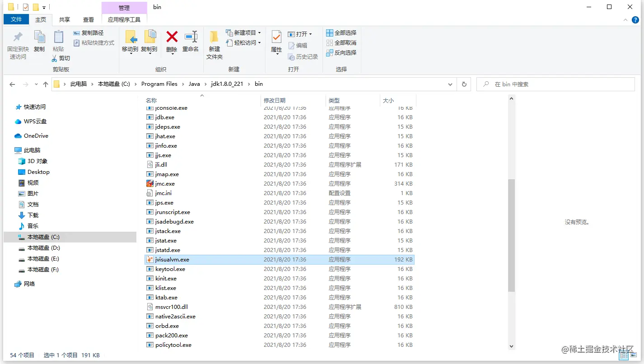Viewport: 644px width, 364px height.
Task: Sort by the Type (类型) column header
Action: (x=334, y=100)
